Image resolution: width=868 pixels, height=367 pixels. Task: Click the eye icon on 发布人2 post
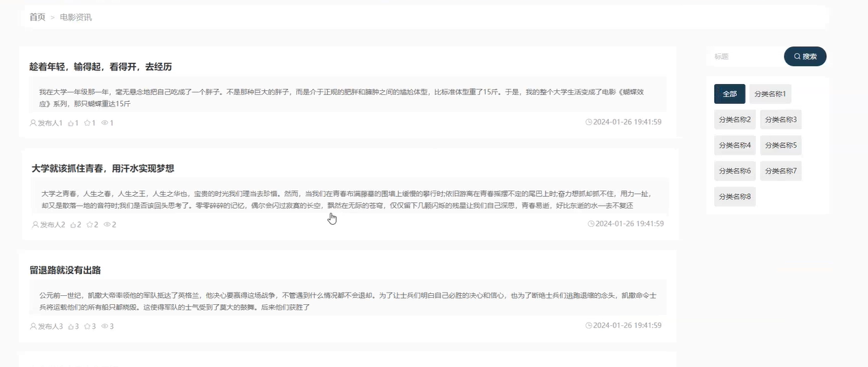click(x=107, y=225)
